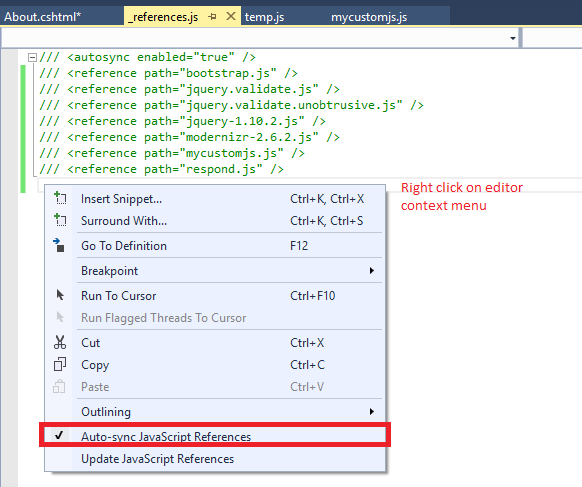The image size is (582, 487).
Task: Collapse the autosync comment block outline
Action: coord(32,57)
